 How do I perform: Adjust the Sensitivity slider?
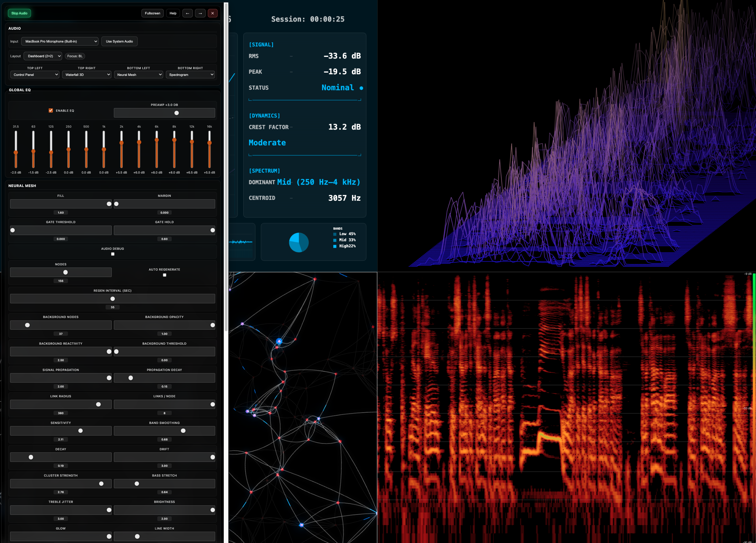coord(80,431)
